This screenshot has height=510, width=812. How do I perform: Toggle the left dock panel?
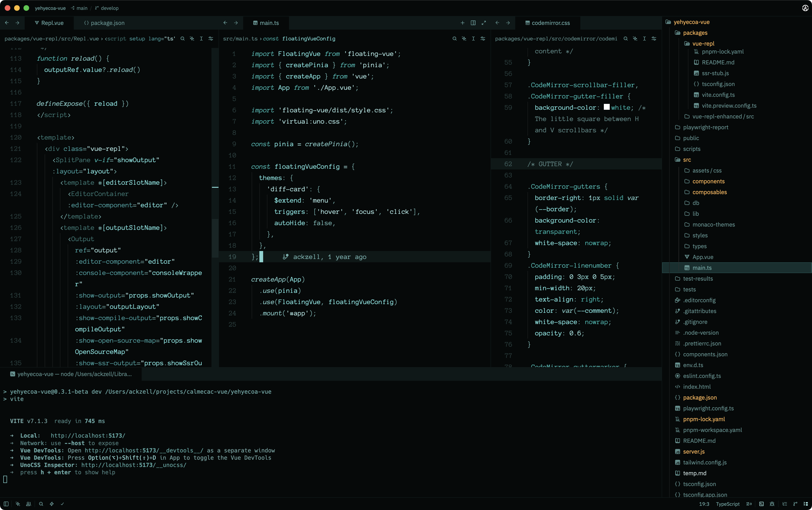6,504
